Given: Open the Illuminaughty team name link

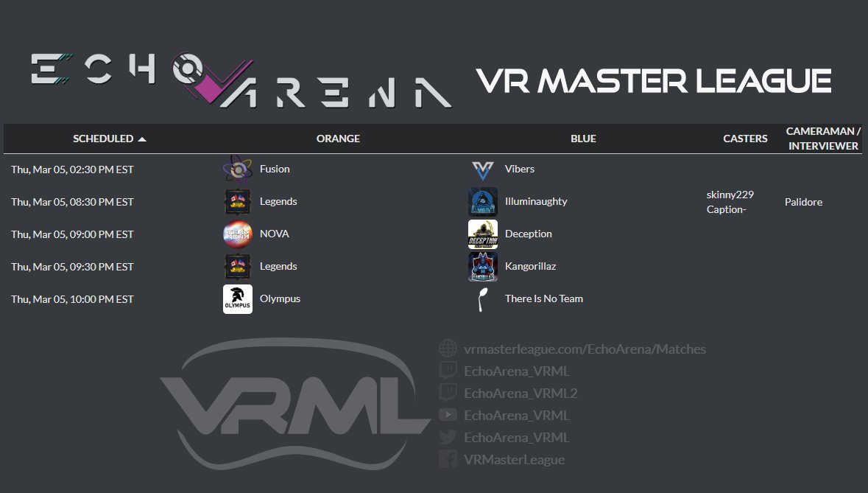Looking at the screenshot, I should pyautogui.click(x=536, y=202).
